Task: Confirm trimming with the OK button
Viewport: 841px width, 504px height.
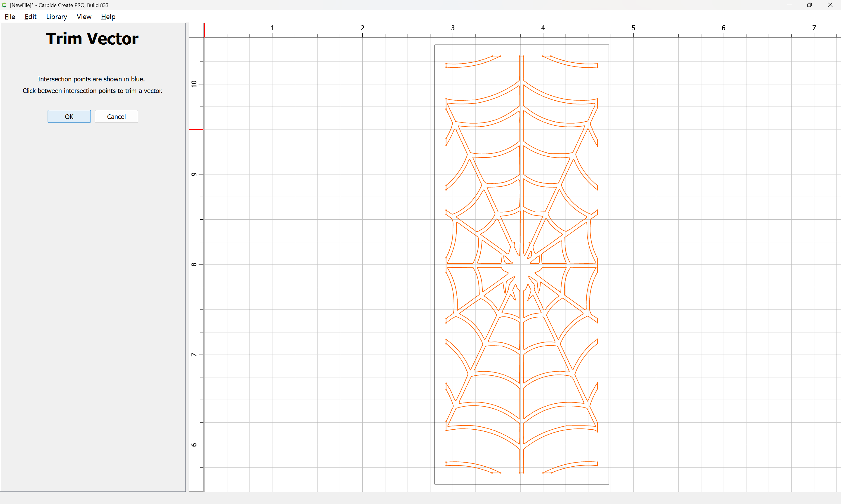Action: [x=69, y=116]
